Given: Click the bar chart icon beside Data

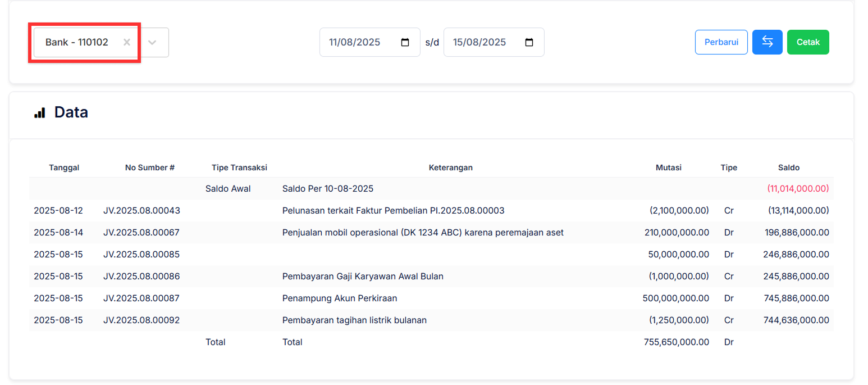Looking at the screenshot, I should (39, 112).
